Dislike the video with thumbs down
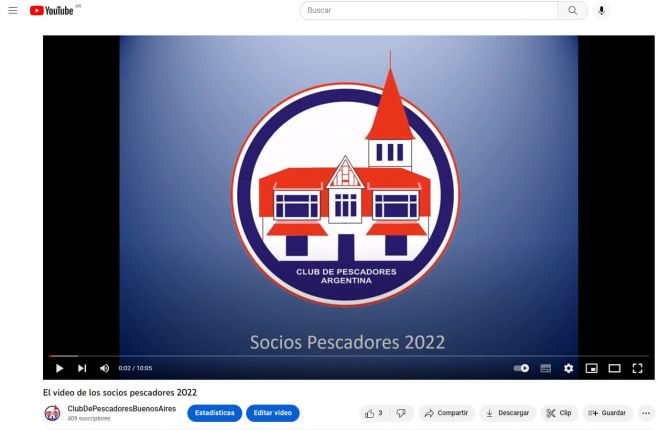 [401, 413]
